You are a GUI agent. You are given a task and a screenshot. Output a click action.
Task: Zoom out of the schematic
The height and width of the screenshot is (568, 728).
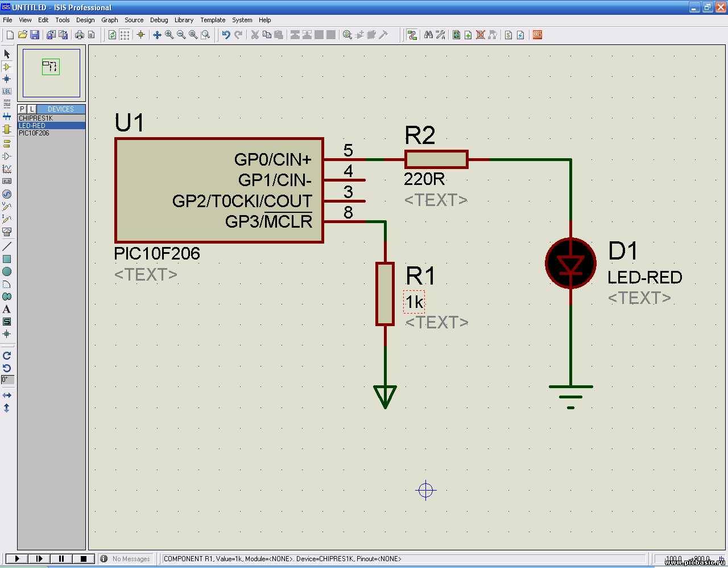click(181, 35)
